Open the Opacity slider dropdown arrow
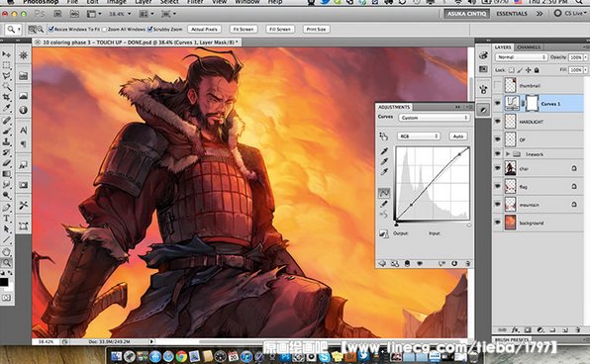Image resolution: width=590 pixels, height=364 pixels. (586, 57)
